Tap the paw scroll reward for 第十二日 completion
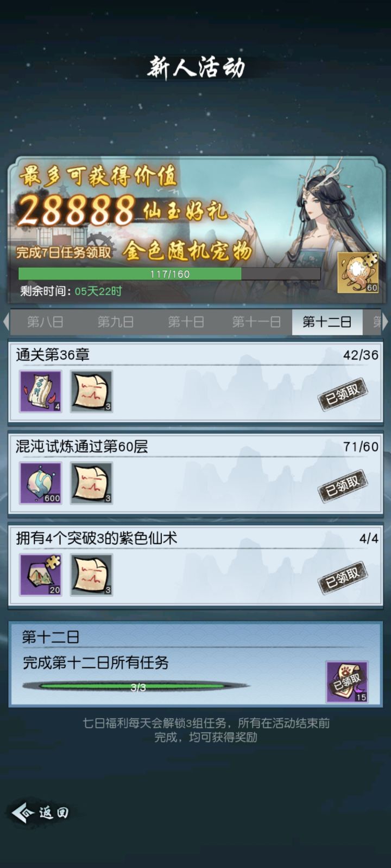The width and height of the screenshot is (391, 868). tap(347, 682)
